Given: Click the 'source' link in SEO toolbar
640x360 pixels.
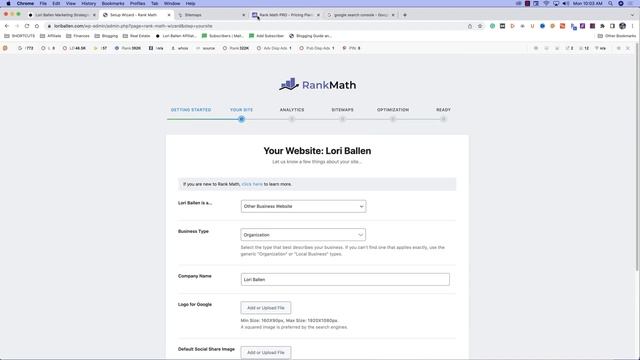Looking at the screenshot, I should click(x=205, y=48).
